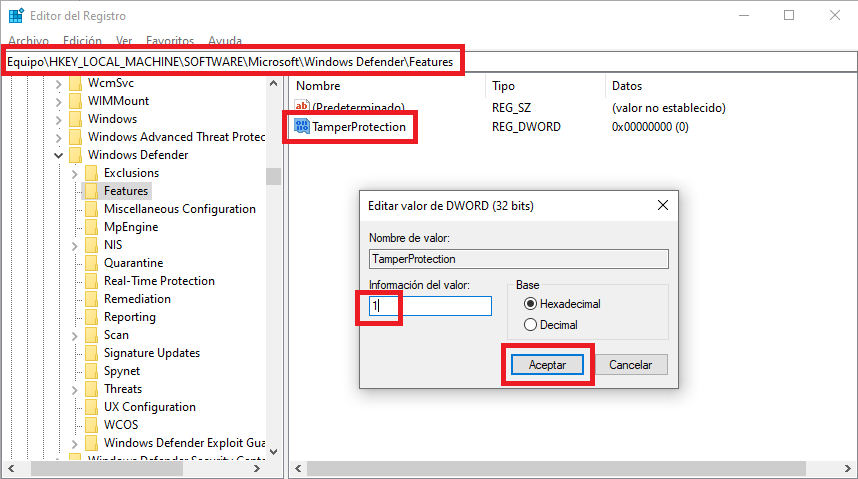Expand the Threats subkey
The image size is (858, 479).
75,390
